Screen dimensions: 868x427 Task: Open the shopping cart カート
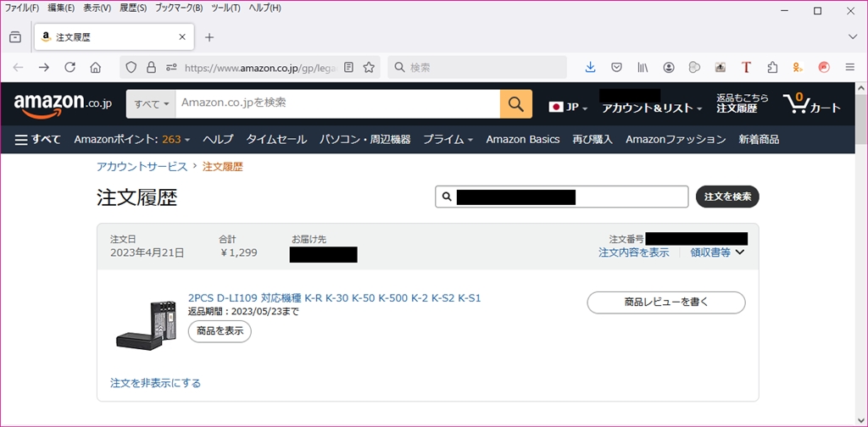[811, 103]
